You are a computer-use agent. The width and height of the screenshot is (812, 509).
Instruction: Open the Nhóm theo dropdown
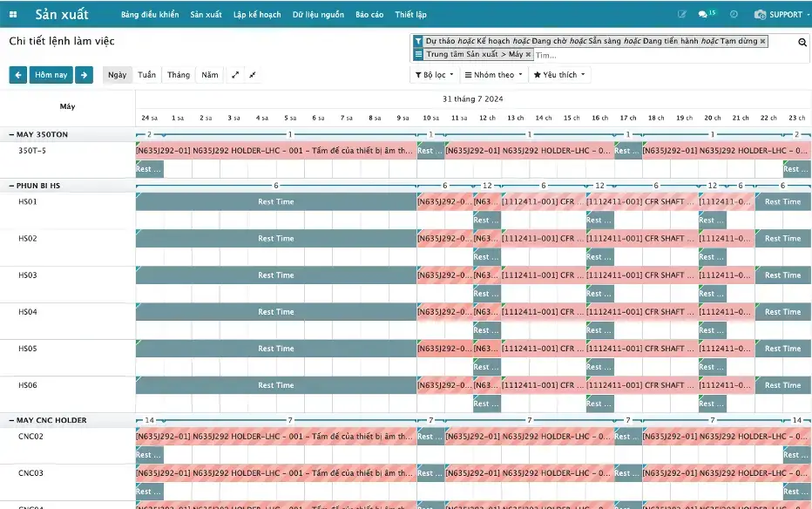tap(493, 75)
